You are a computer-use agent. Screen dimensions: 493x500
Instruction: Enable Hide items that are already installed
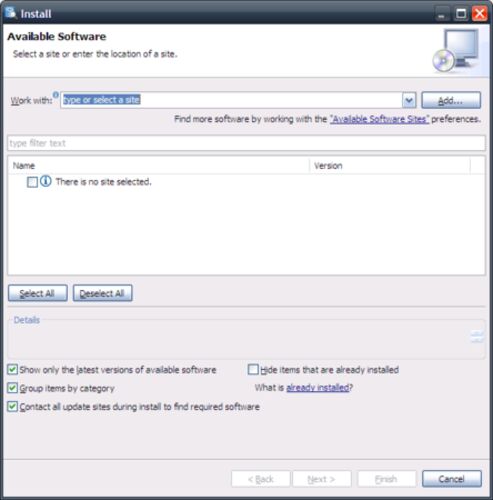253,370
